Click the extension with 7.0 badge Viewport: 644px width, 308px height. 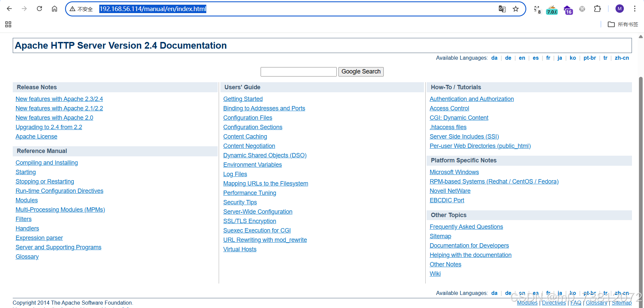coord(552,10)
